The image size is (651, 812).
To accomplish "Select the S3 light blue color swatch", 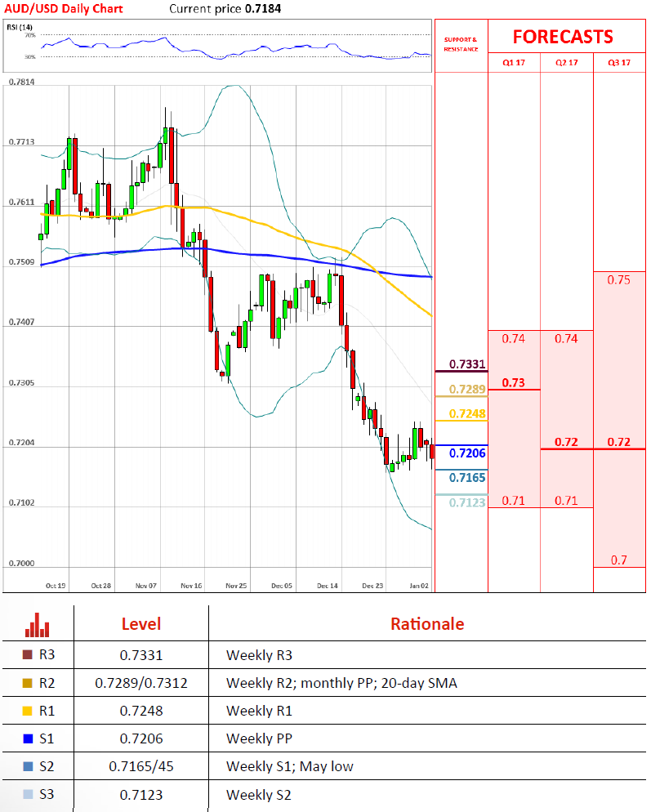I will click(28, 794).
